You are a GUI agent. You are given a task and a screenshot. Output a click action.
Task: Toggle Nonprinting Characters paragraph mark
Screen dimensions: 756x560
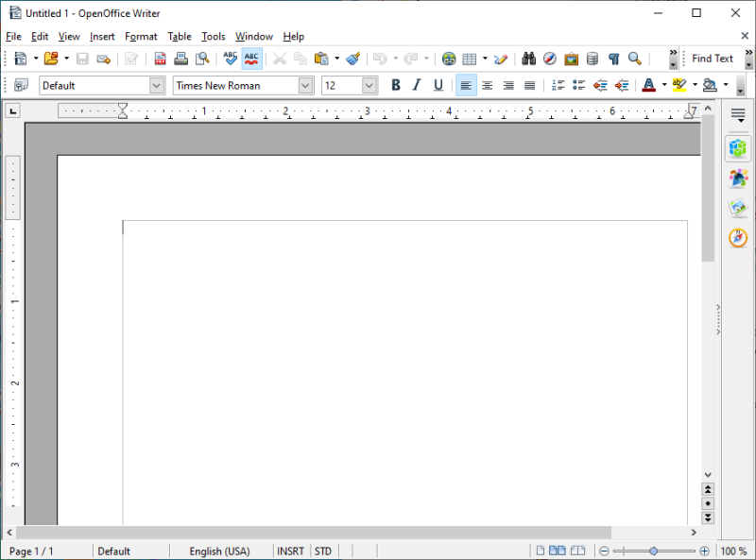point(613,59)
